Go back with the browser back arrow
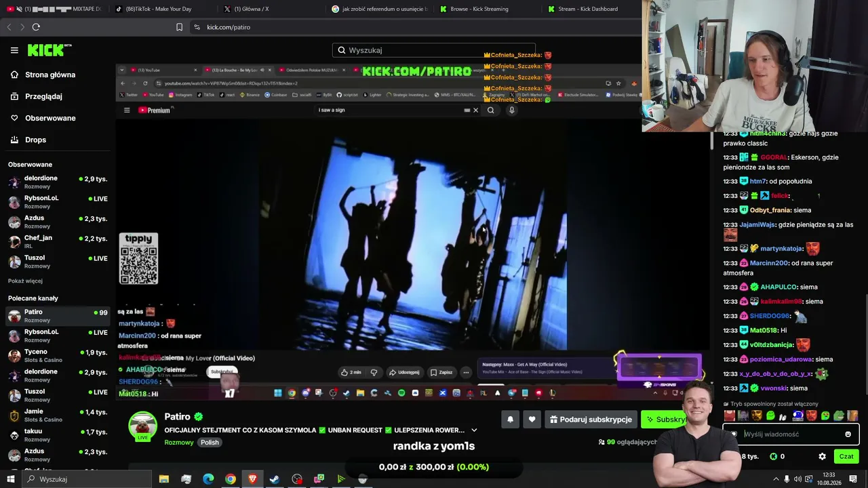This screenshot has width=868, height=488. 9,27
